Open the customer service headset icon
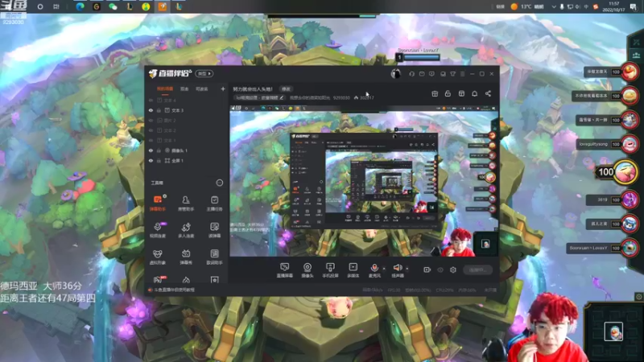The height and width of the screenshot is (362, 644). pyautogui.click(x=411, y=74)
